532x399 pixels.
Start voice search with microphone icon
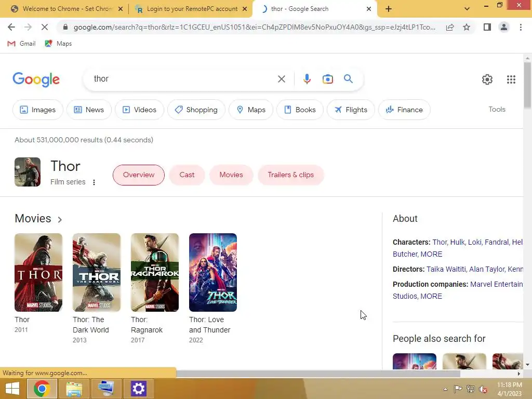307,79
